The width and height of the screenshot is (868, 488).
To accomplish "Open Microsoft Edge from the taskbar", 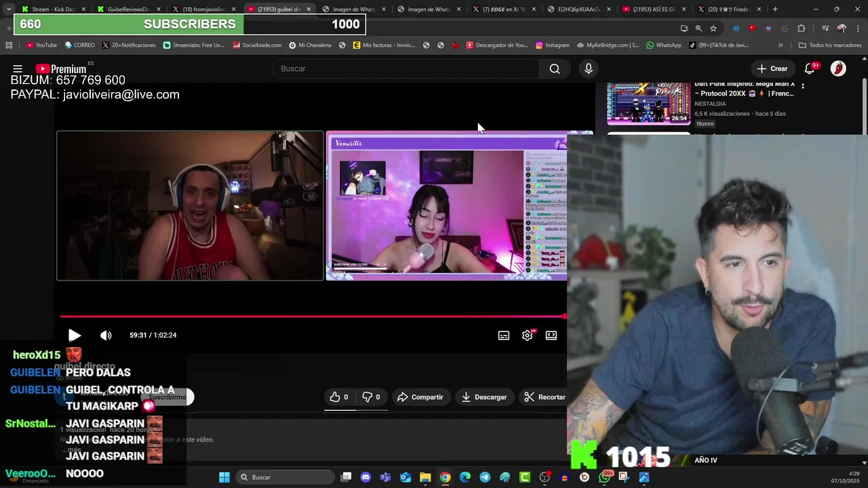I will pos(465,477).
